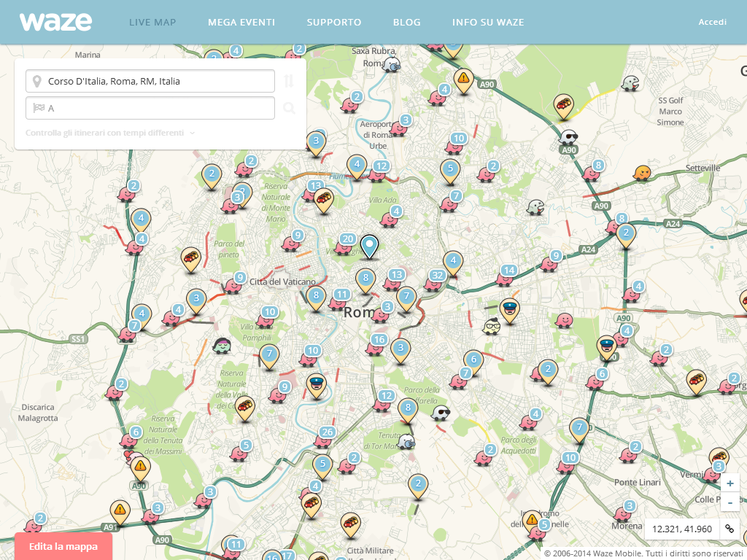
Task: Go to the SUPPORTO page
Action: click(x=334, y=23)
